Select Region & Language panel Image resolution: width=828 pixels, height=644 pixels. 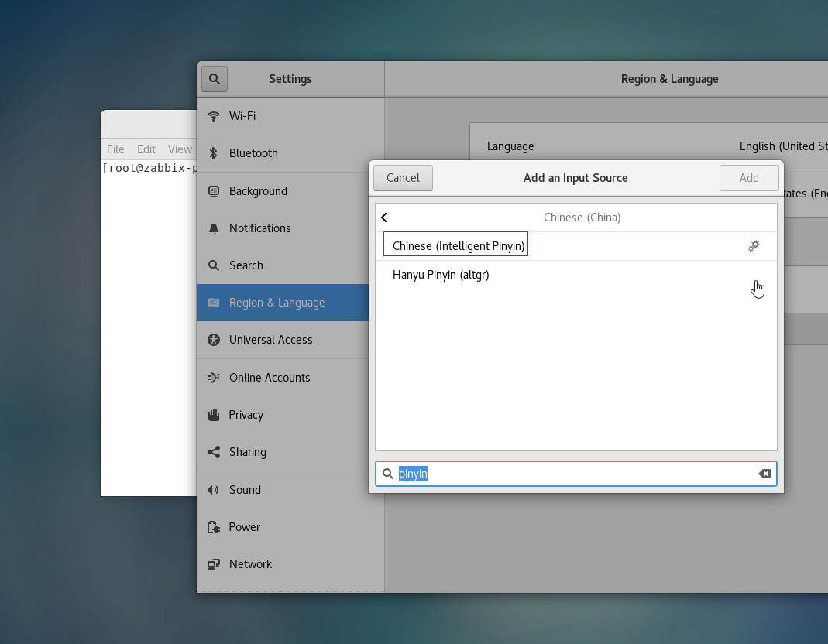[283, 303]
